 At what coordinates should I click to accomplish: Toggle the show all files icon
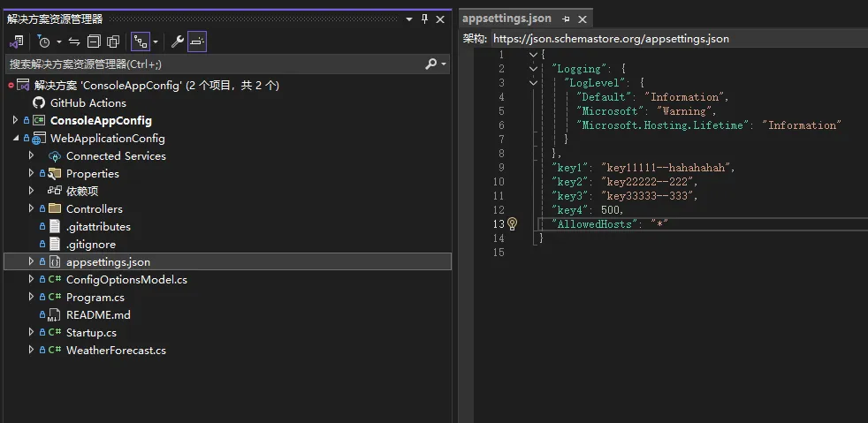(113, 42)
